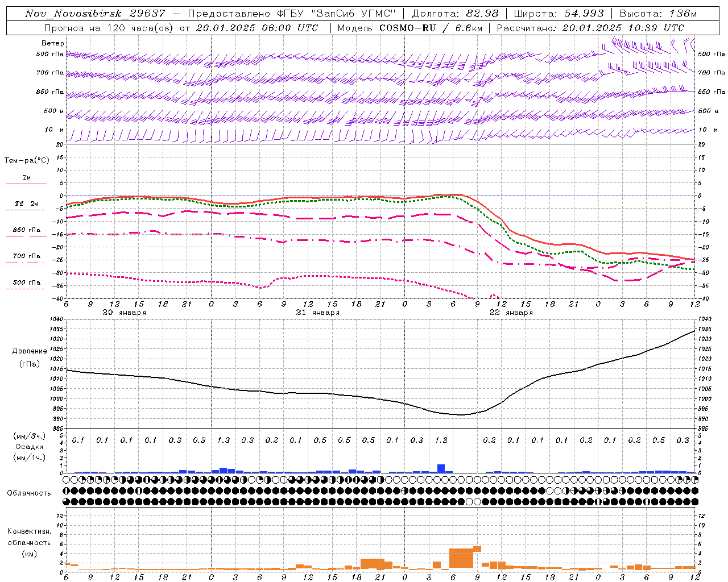Click the red 2м temperature legend line
Screen dimensions: 728x582
[x=26, y=184]
